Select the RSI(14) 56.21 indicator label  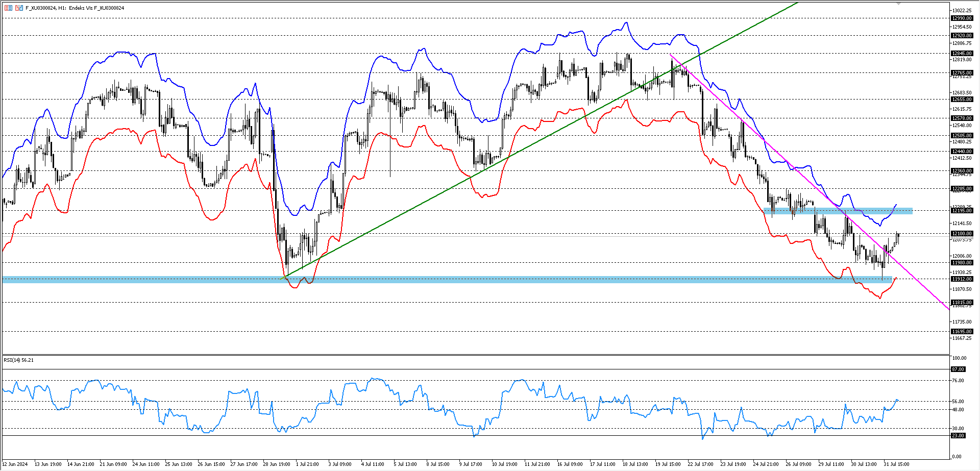18,360
